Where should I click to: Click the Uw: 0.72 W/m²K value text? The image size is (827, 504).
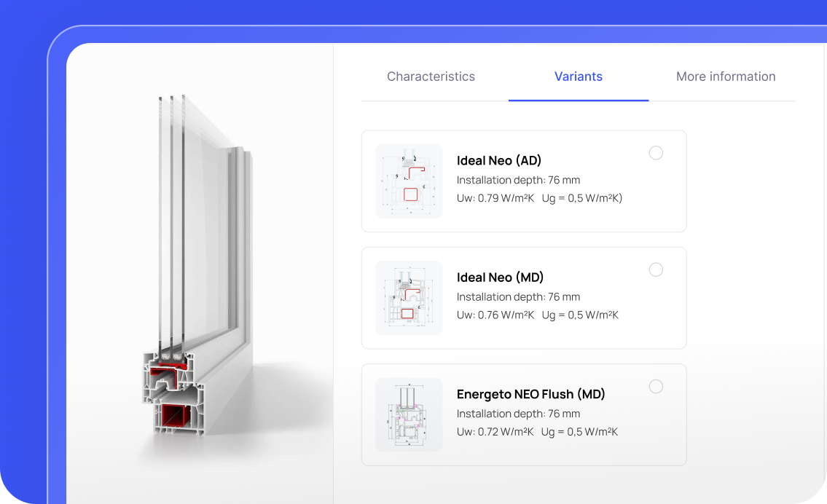point(495,432)
